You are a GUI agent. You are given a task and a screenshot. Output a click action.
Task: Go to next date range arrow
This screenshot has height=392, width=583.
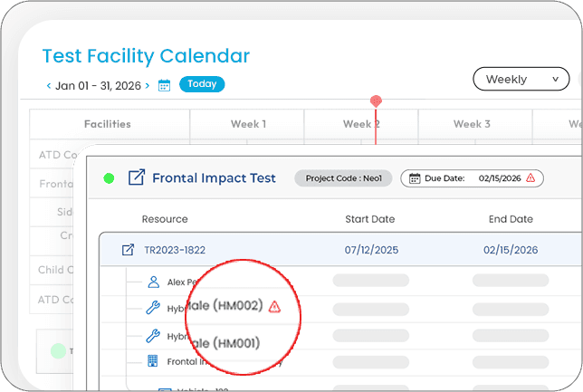click(x=148, y=86)
